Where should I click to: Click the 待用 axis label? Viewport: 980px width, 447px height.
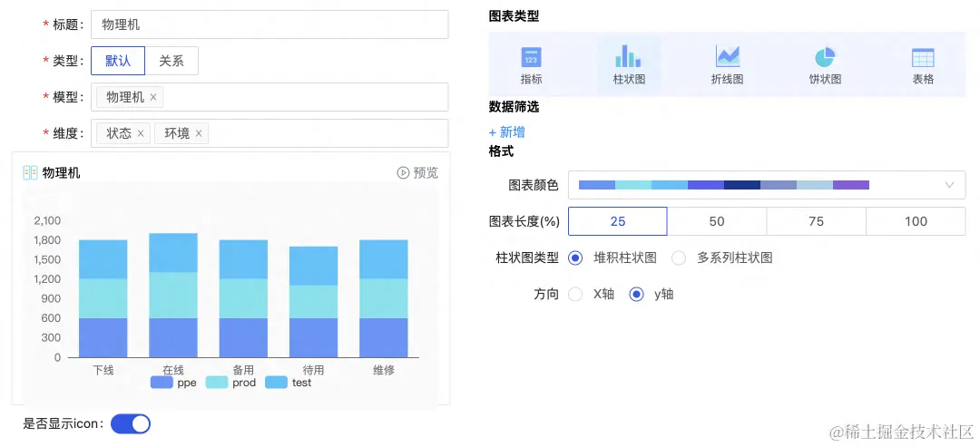(x=313, y=370)
